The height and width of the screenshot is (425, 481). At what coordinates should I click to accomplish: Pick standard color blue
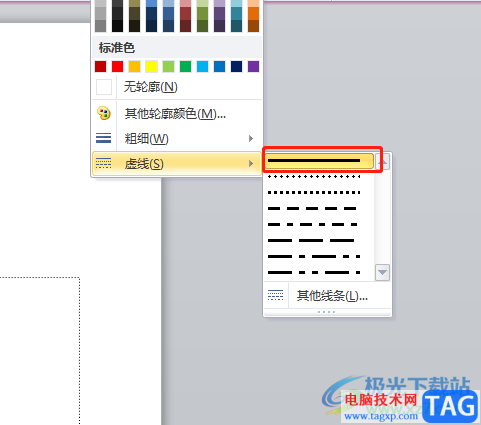[x=219, y=67]
